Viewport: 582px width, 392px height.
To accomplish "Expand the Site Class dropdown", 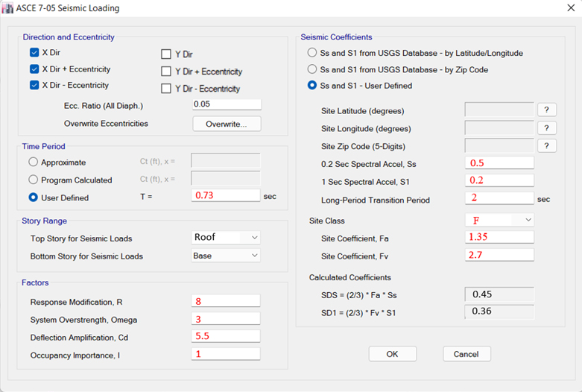I will click(x=499, y=221).
